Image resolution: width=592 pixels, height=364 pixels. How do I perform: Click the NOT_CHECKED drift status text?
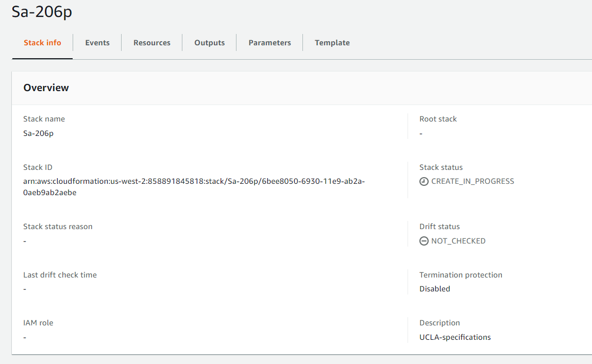458,241
